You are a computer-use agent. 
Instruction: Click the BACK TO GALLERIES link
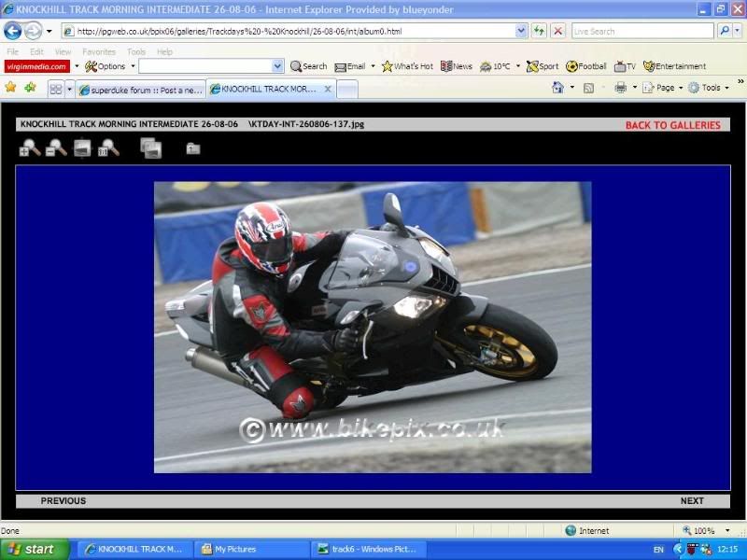672,125
